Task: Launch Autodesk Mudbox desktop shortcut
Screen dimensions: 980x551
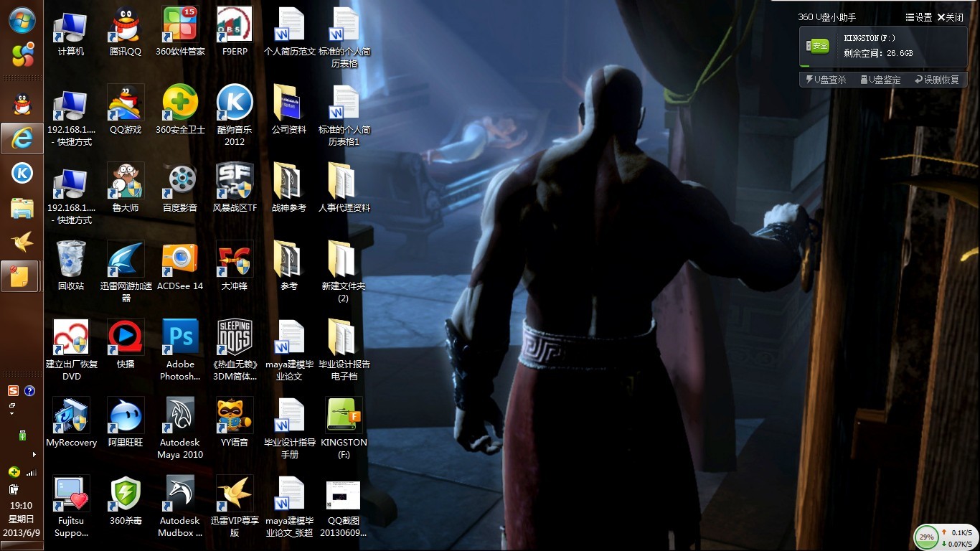Action: pos(180,507)
